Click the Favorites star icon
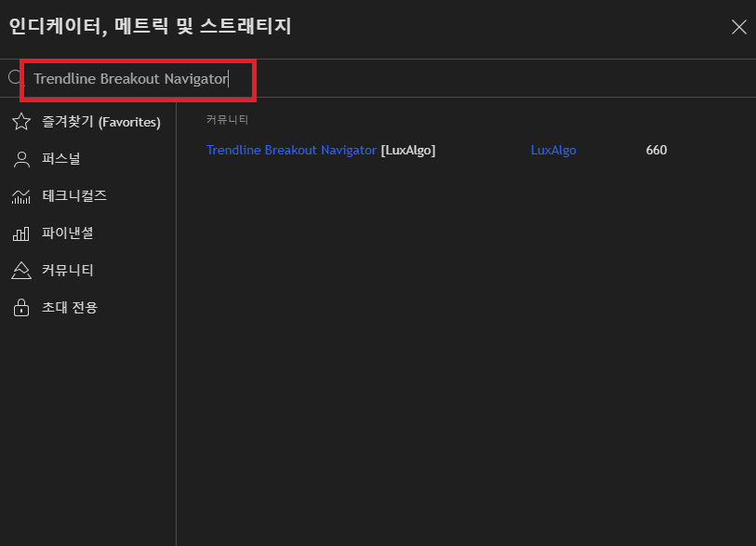Image resolution: width=756 pixels, height=546 pixels. [x=21, y=122]
